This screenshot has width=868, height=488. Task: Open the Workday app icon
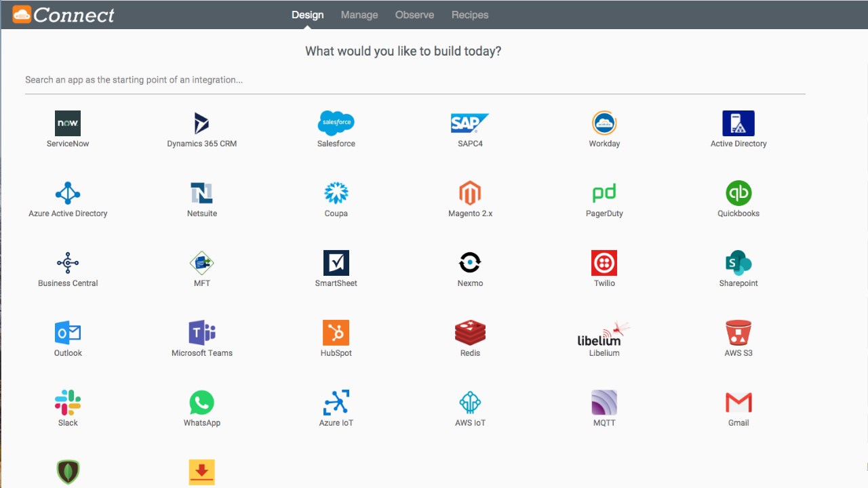click(604, 123)
